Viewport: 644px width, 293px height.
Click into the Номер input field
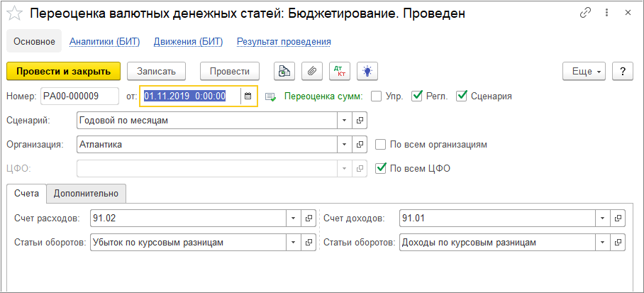79,96
